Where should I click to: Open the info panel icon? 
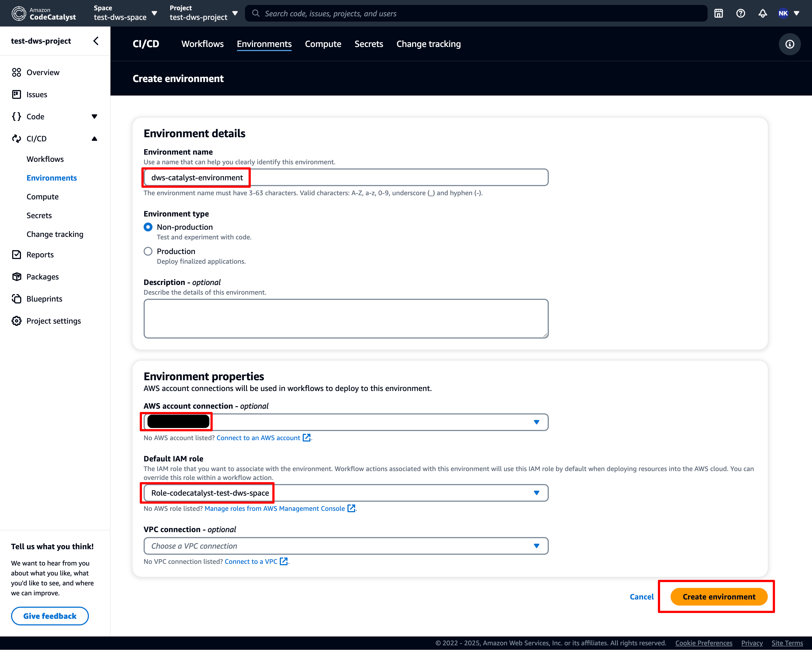tap(789, 44)
